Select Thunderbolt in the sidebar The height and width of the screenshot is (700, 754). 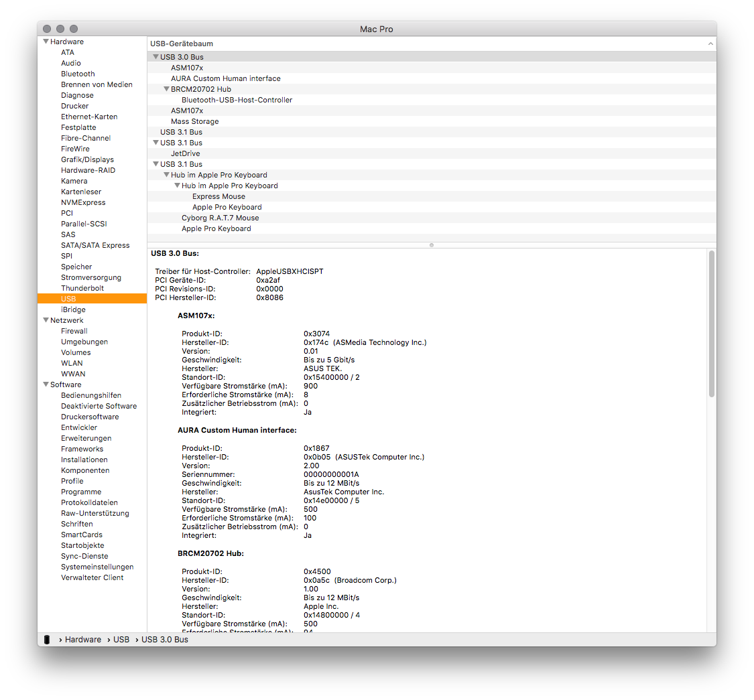[82, 288]
